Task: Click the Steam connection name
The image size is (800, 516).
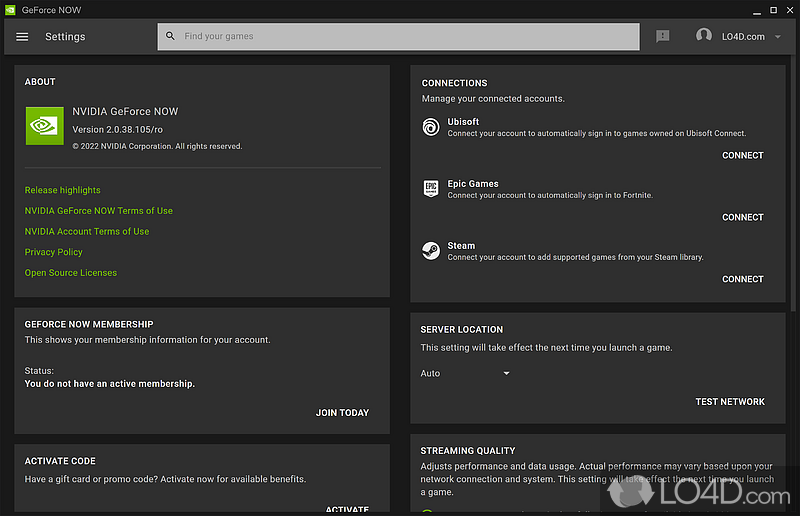Action: [461, 246]
